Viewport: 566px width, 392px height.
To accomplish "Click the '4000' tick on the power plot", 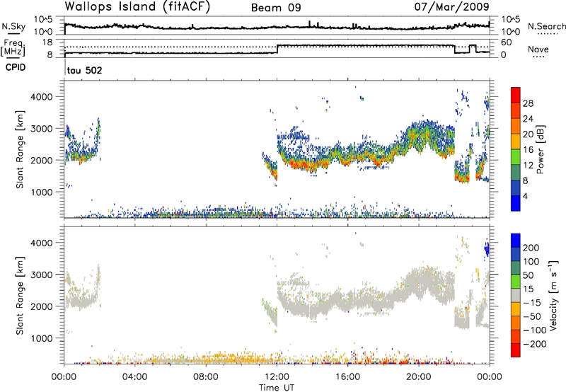I will pos(42,97).
